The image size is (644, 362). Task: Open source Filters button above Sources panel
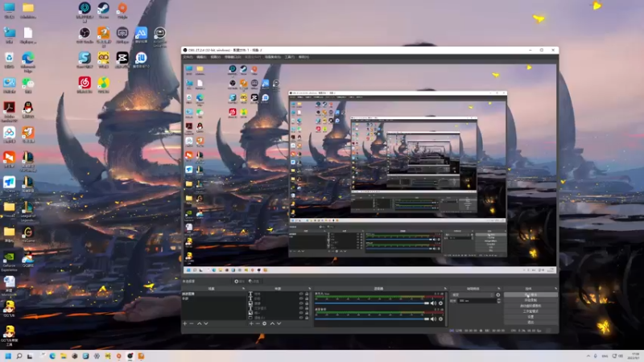pos(254,281)
